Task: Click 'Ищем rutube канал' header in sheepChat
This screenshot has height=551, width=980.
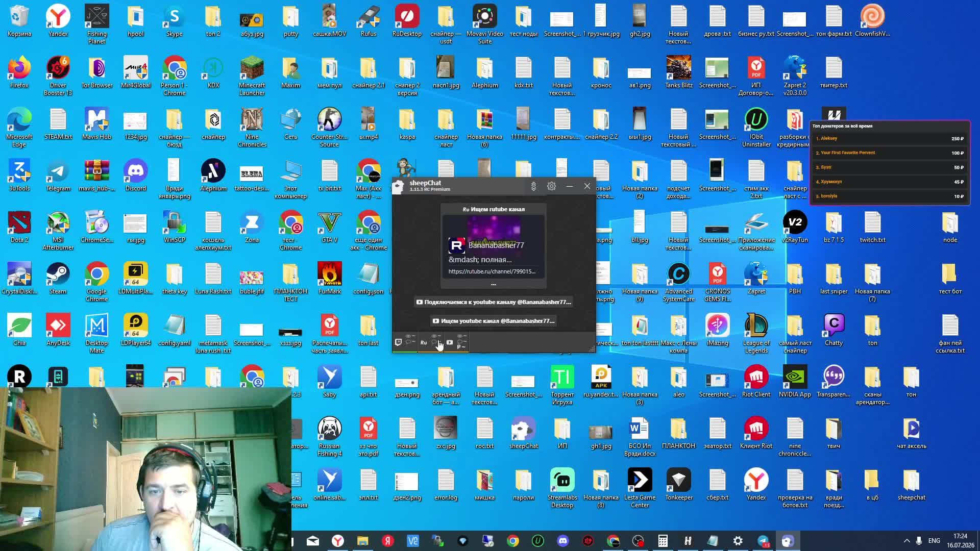Action: tap(493, 209)
